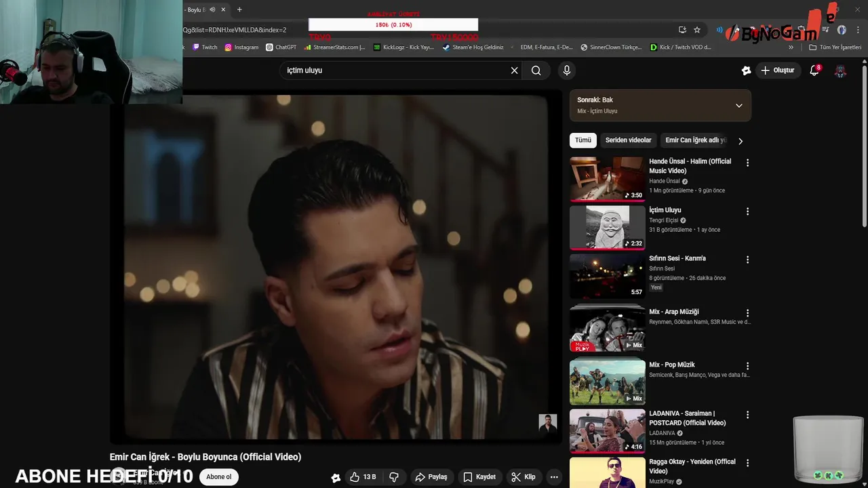Open the Instagram bookmark
The height and width of the screenshot is (488, 868).
coord(241,47)
